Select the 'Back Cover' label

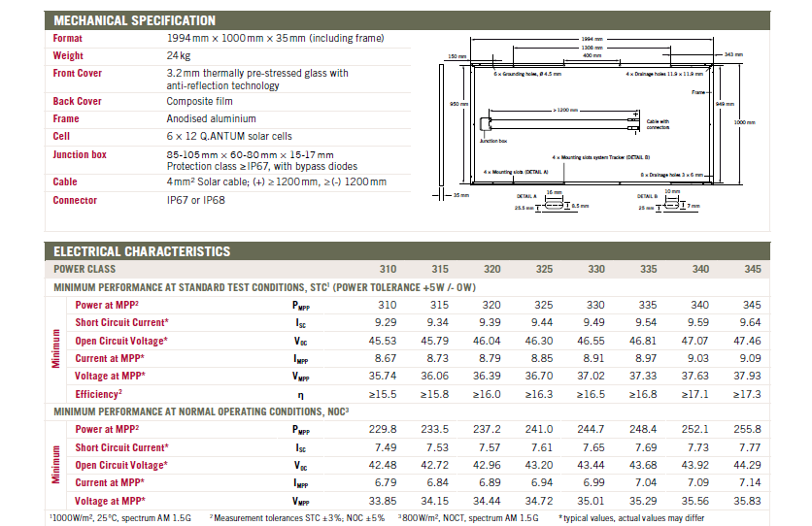tap(77, 101)
